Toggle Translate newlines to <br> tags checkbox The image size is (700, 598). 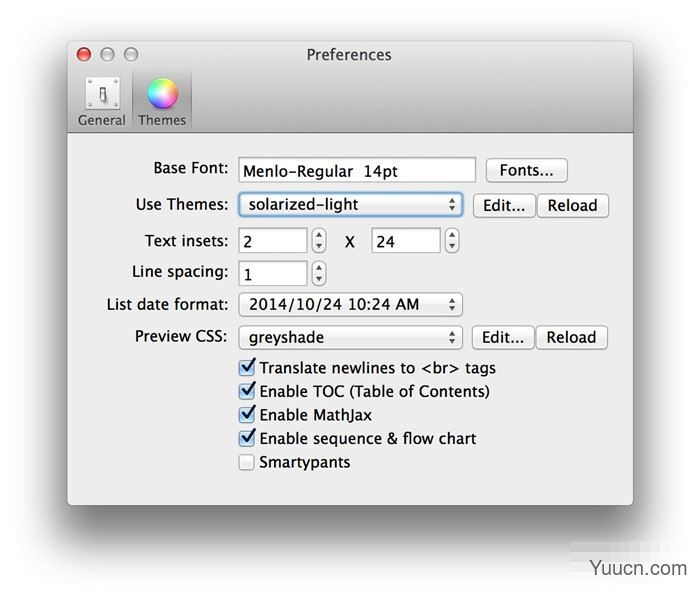tap(247, 368)
